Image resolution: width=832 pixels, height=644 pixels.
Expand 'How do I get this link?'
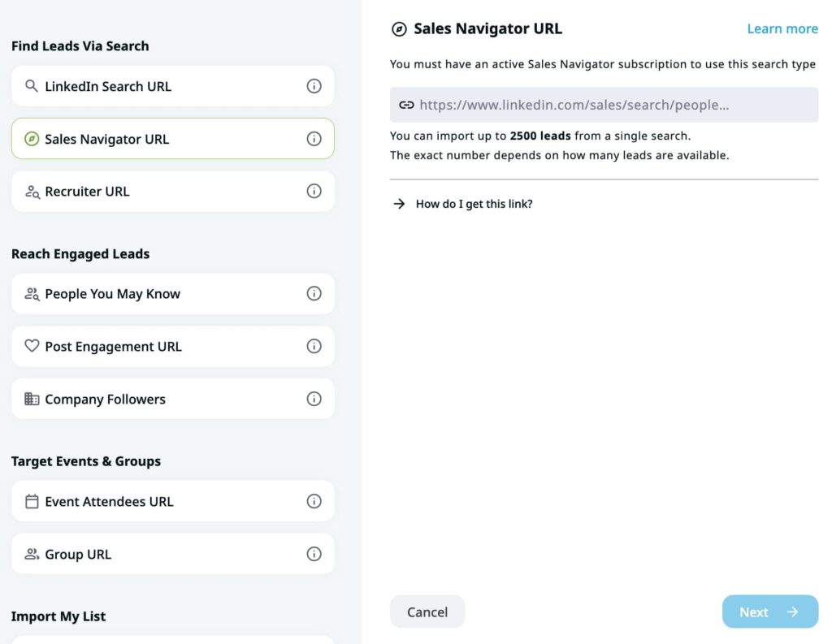tap(473, 204)
